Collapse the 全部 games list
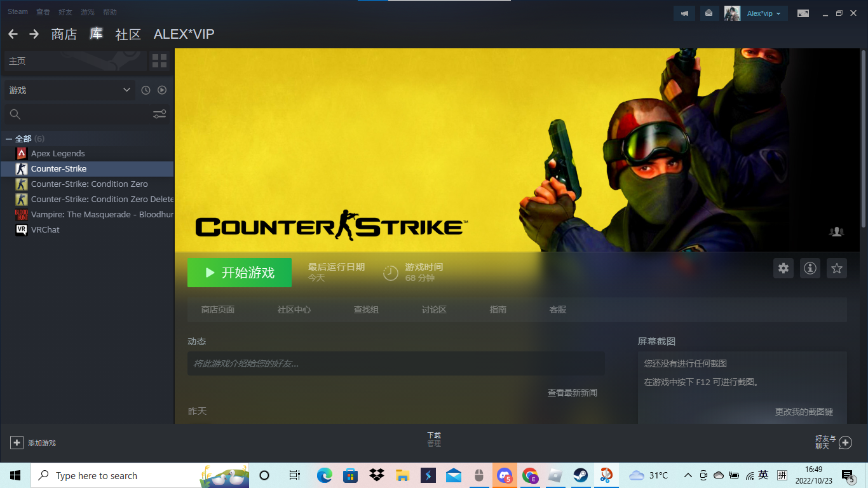The height and width of the screenshot is (488, 868). tap(9, 139)
